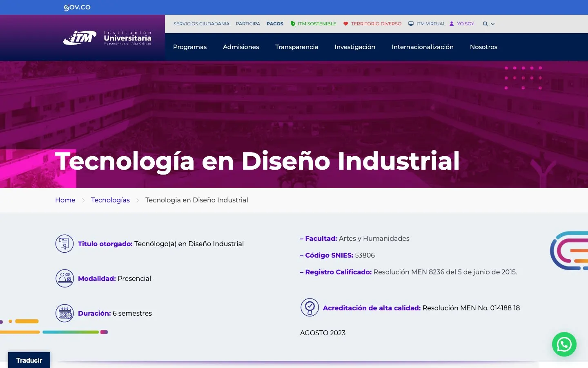Click the ITM Institución Universitaria logo
This screenshot has height=368, width=588.
click(x=107, y=38)
